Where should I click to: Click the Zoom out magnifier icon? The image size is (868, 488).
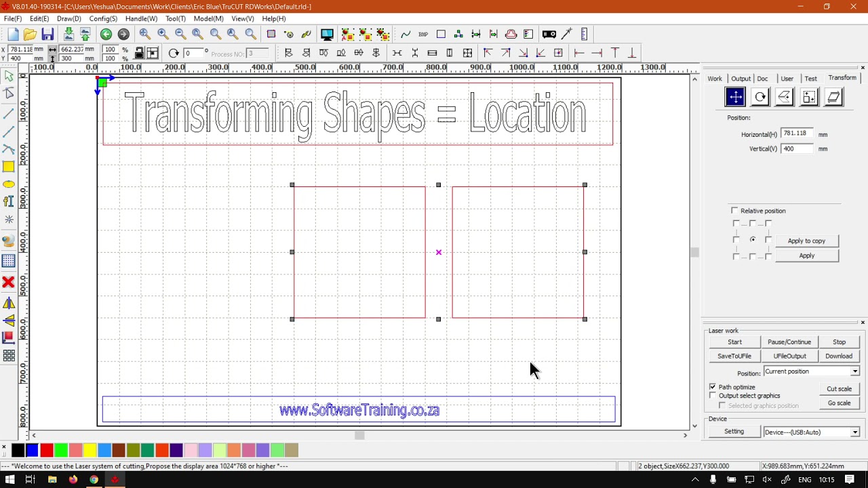pyautogui.click(x=180, y=35)
